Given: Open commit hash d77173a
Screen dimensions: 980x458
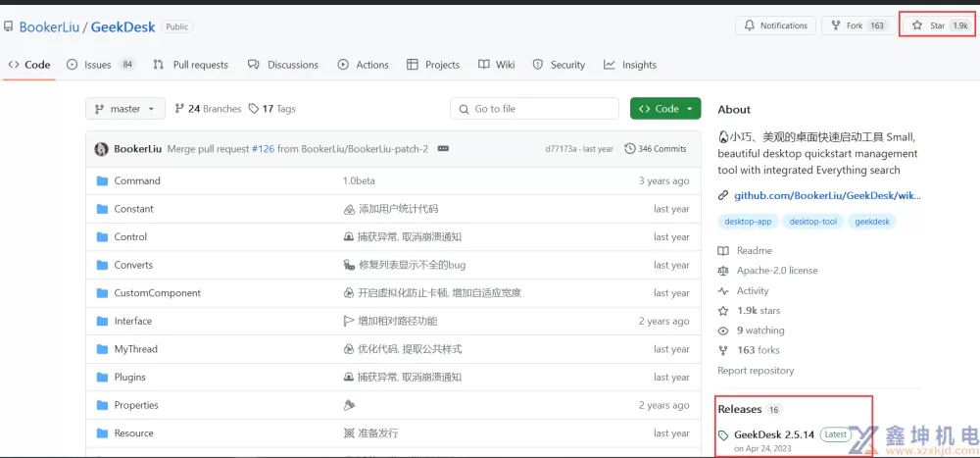Looking at the screenshot, I should (561, 149).
